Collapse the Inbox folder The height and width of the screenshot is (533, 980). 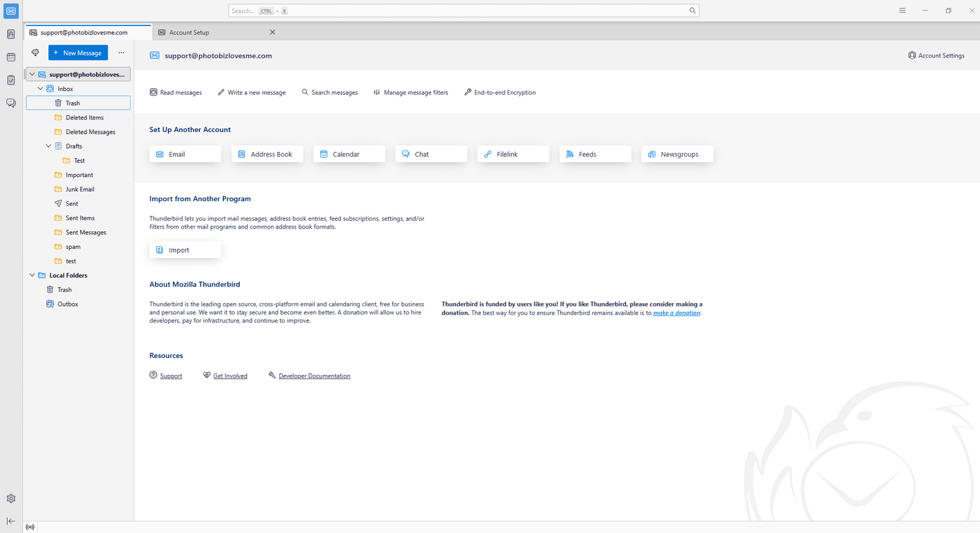[41, 89]
